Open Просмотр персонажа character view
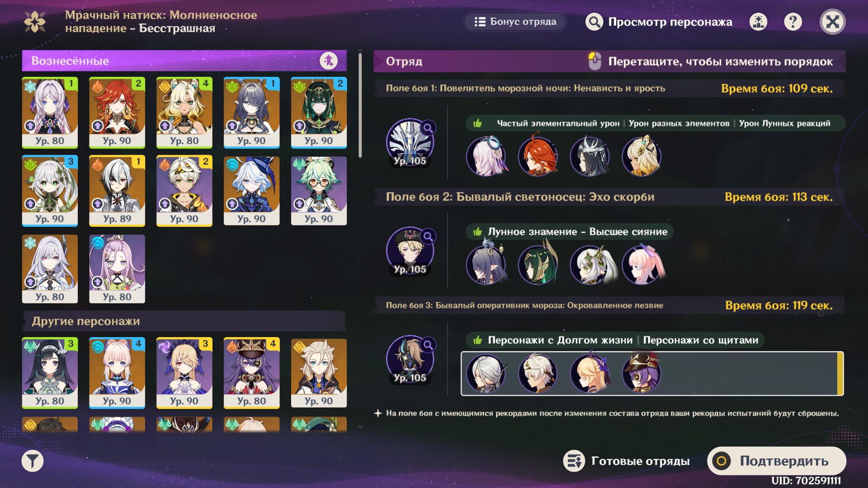 pos(659,22)
